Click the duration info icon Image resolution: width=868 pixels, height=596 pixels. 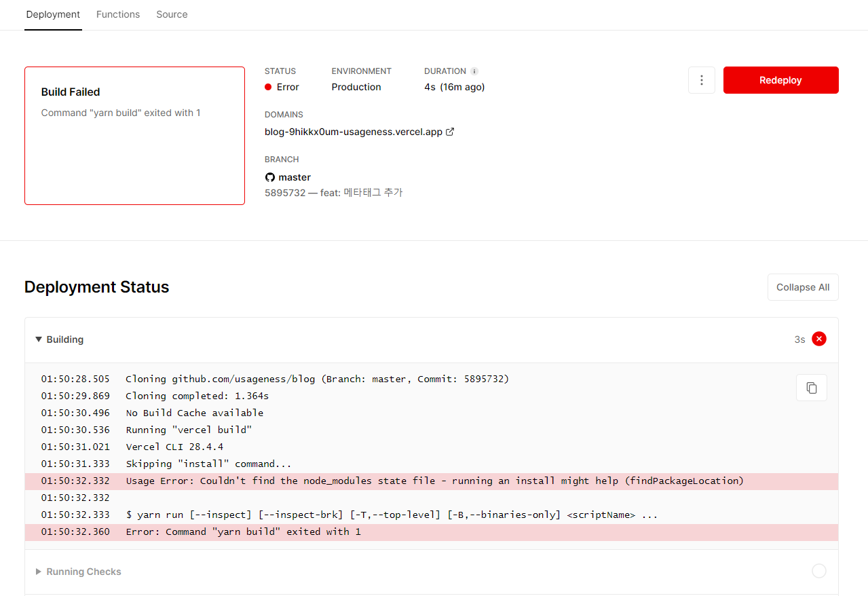click(474, 71)
